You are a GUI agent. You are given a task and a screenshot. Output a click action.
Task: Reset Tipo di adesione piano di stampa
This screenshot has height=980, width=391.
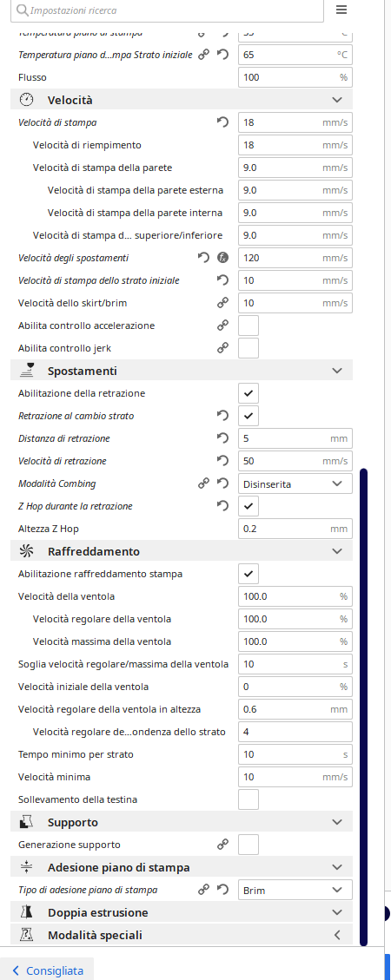[x=222, y=890]
